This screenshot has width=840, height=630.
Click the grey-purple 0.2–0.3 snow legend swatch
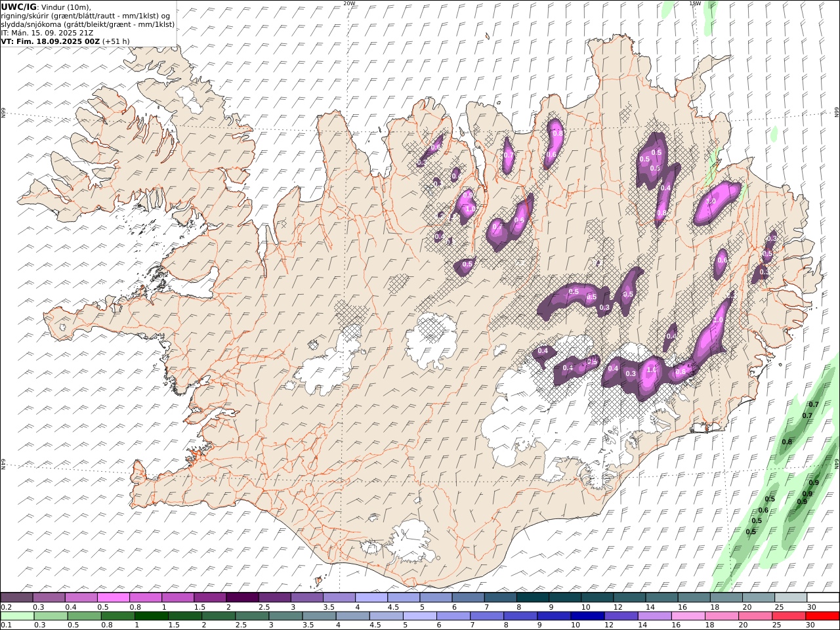[x=17, y=598]
